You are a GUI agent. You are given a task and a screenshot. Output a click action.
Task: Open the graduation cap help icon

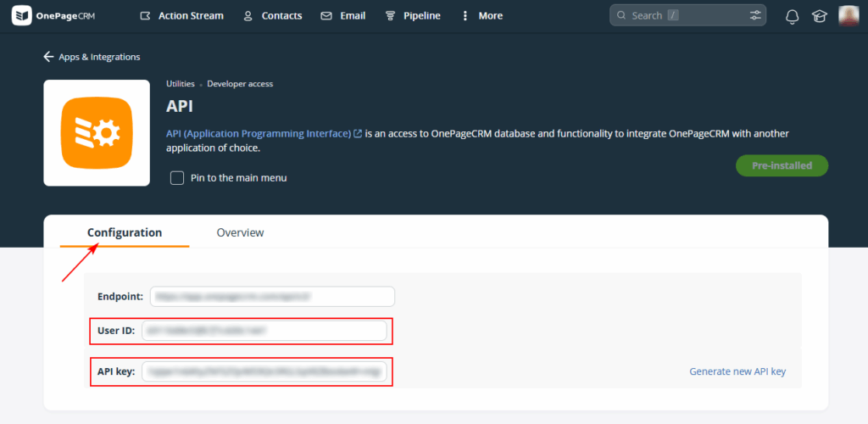[819, 16]
